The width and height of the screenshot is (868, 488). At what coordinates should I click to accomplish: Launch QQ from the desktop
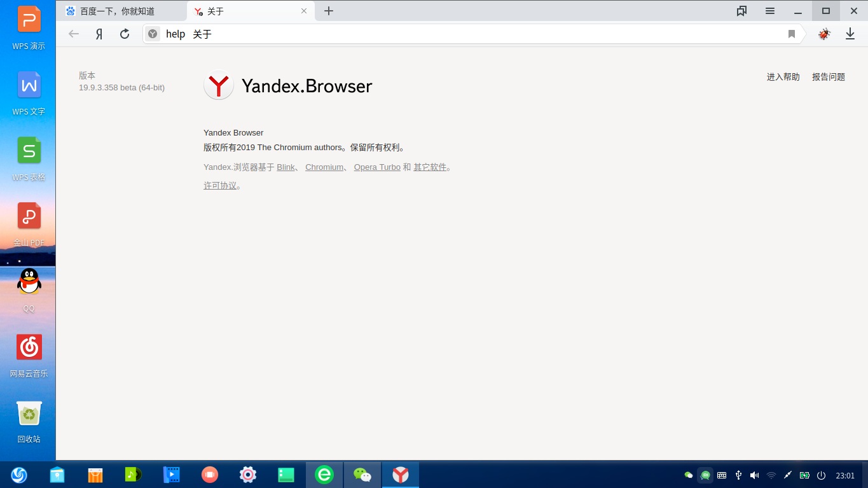coord(29,290)
